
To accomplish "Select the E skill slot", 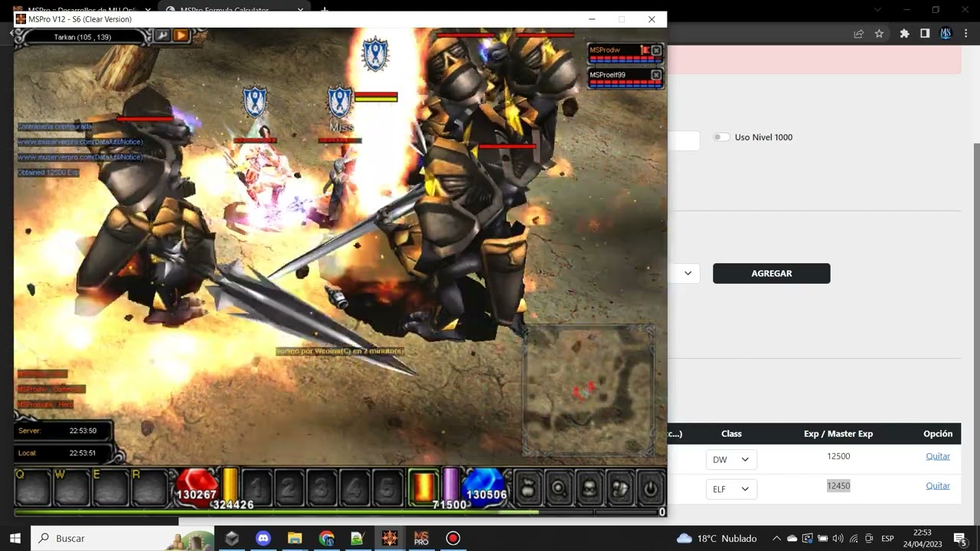I will point(110,487).
